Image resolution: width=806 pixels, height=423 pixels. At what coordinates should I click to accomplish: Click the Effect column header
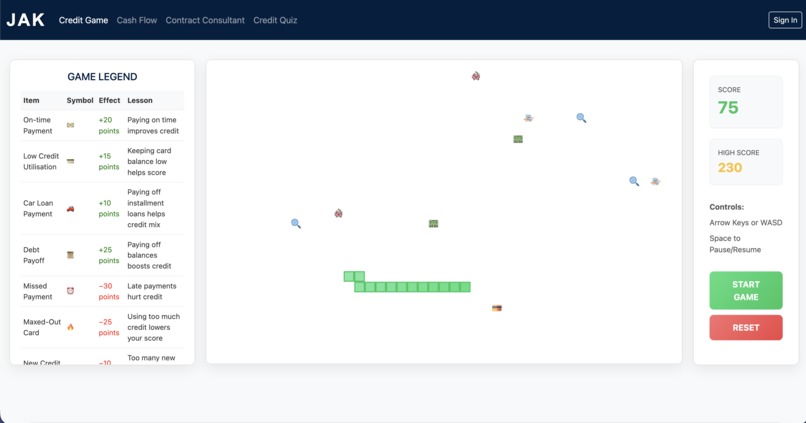click(109, 100)
